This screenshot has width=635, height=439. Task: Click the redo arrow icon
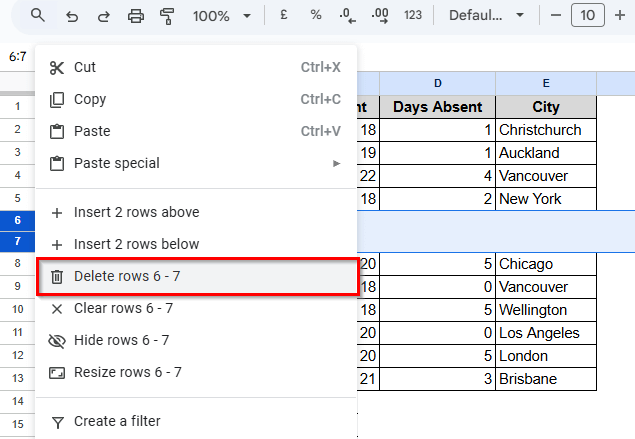pos(103,16)
